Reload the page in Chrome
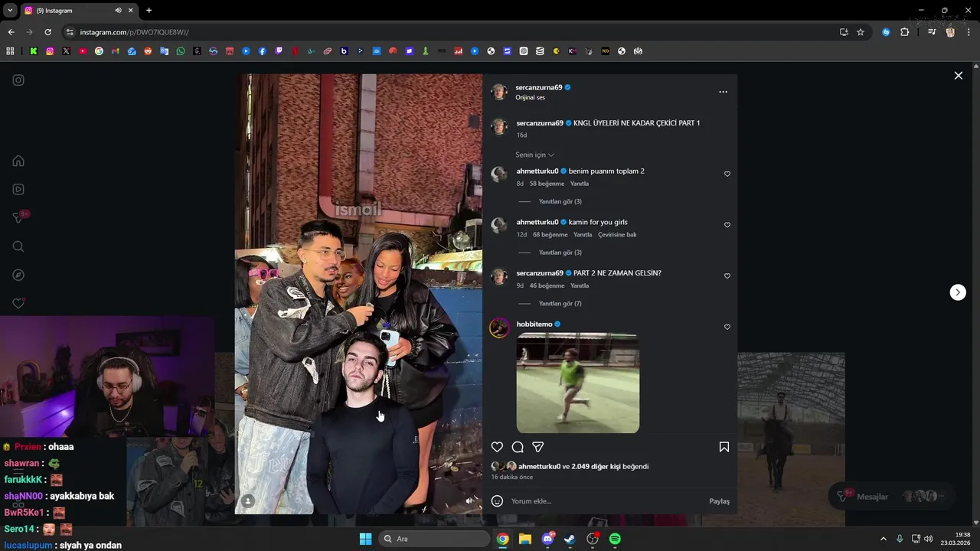Viewport: 980px width, 551px height. pyautogui.click(x=47, y=32)
